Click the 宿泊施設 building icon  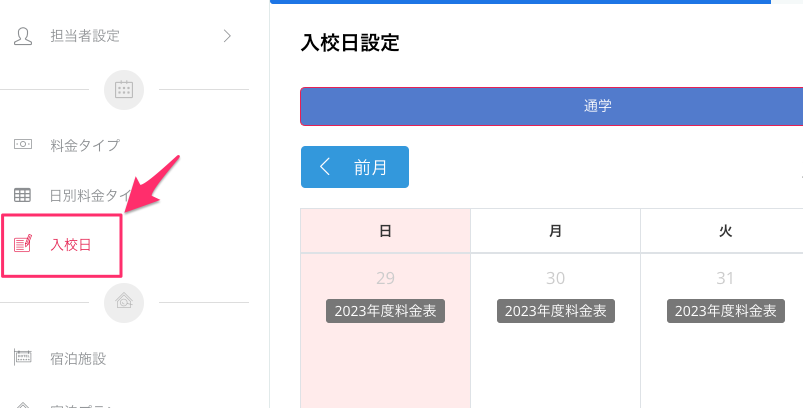click(x=23, y=357)
